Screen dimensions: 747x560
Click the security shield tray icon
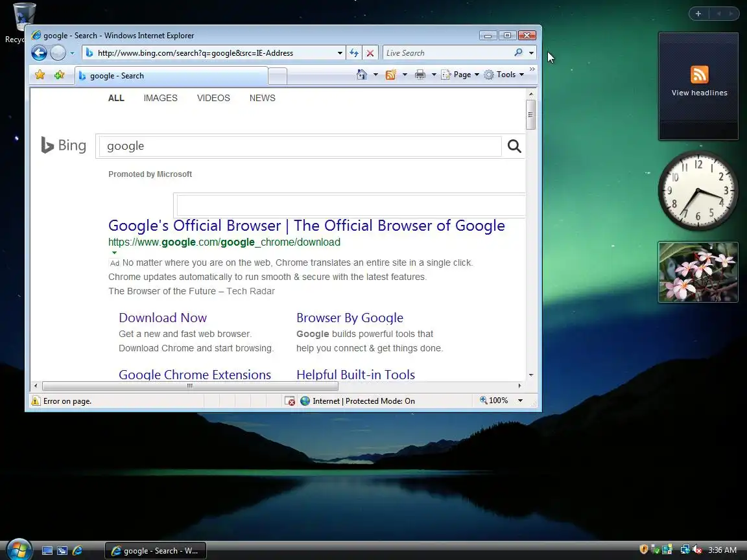(644, 550)
